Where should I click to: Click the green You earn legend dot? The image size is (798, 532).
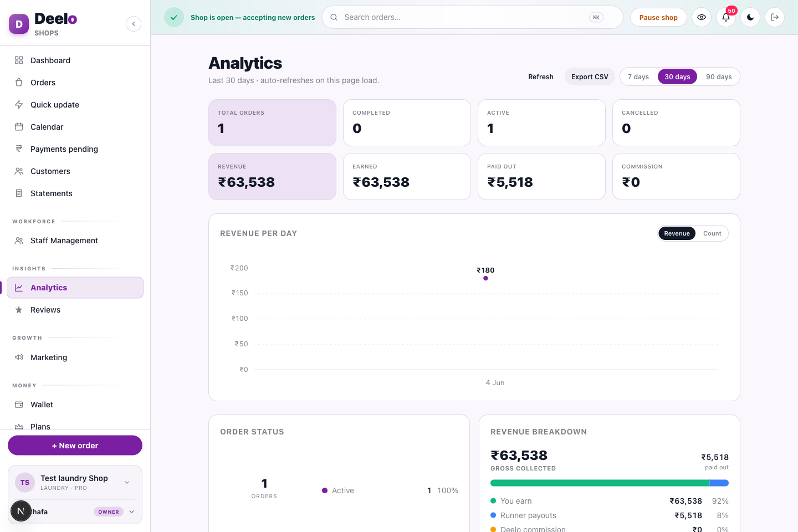tap(493, 501)
